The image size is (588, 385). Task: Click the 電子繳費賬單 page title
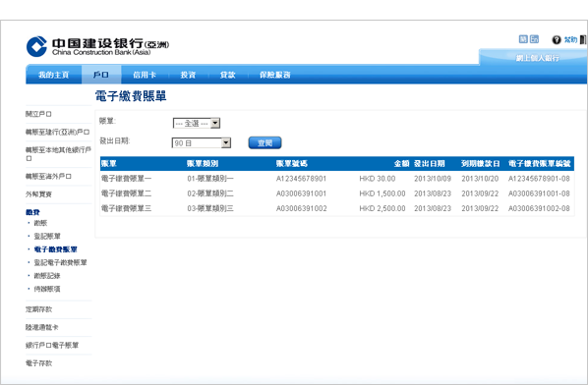coord(131,96)
